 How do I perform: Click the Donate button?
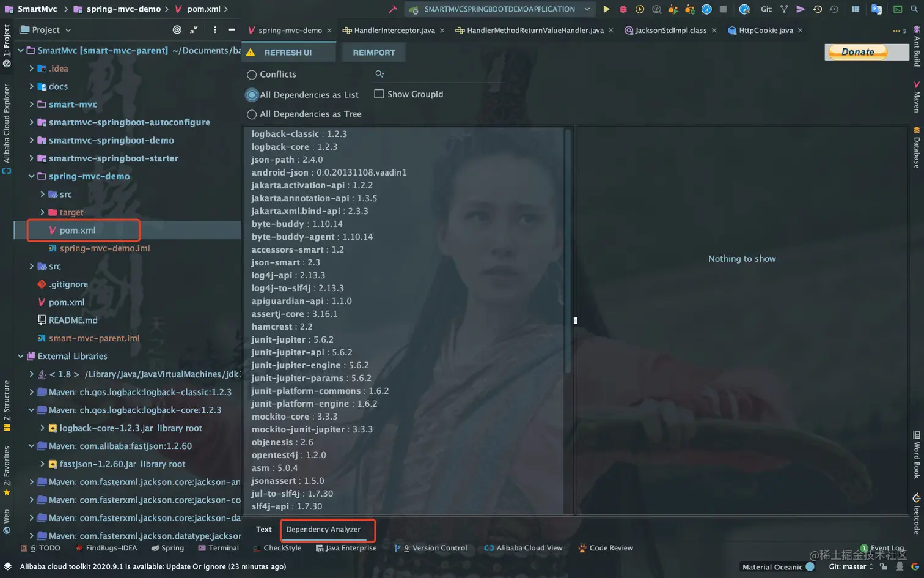click(x=858, y=52)
